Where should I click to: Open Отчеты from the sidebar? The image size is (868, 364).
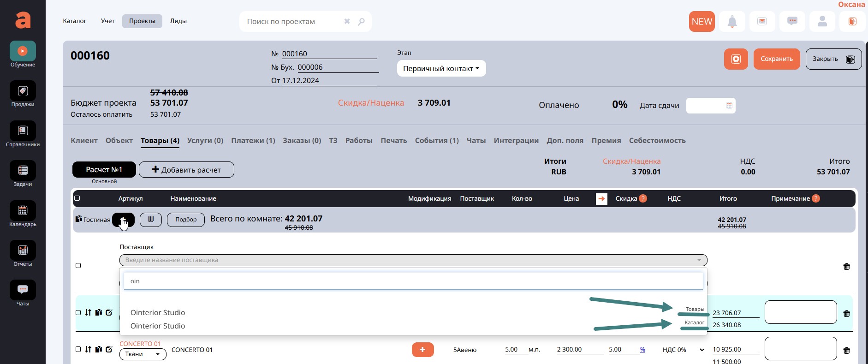click(23, 254)
